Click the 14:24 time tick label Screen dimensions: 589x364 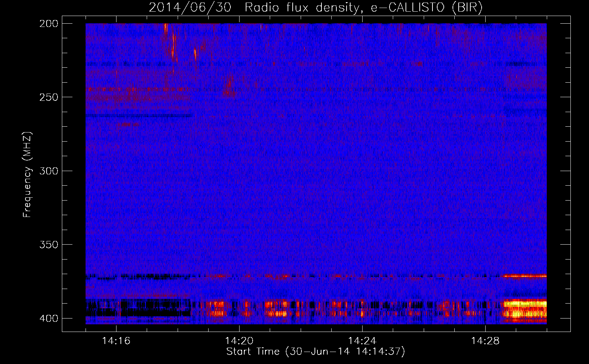(x=362, y=341)
